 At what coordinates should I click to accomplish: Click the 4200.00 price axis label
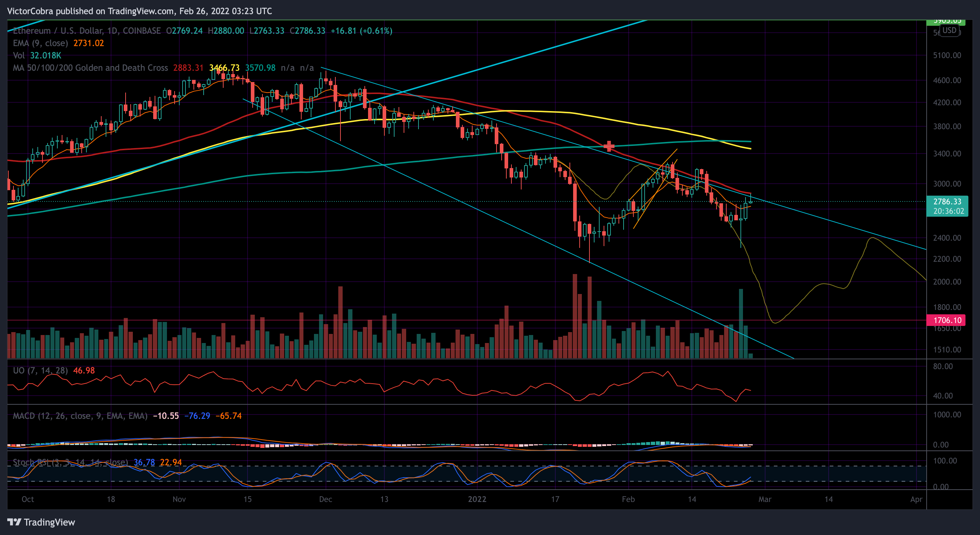947,102
